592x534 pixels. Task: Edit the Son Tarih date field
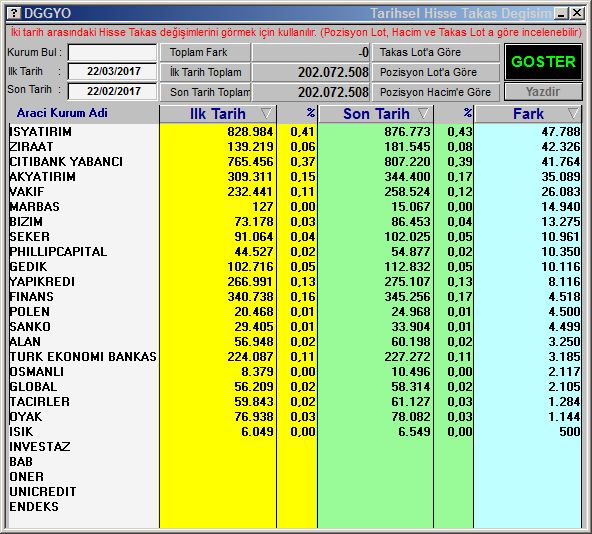pos(112,91)
